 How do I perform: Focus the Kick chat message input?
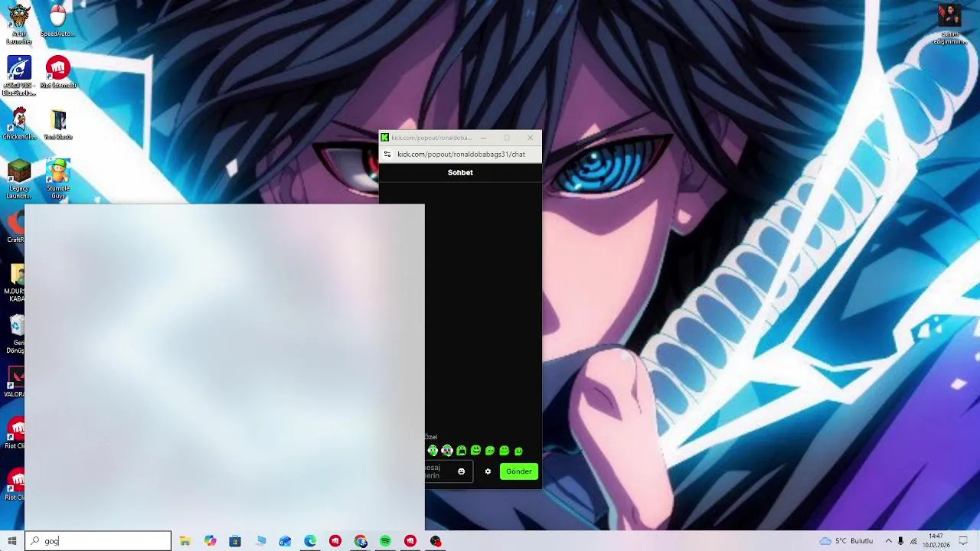pos(447,471)
